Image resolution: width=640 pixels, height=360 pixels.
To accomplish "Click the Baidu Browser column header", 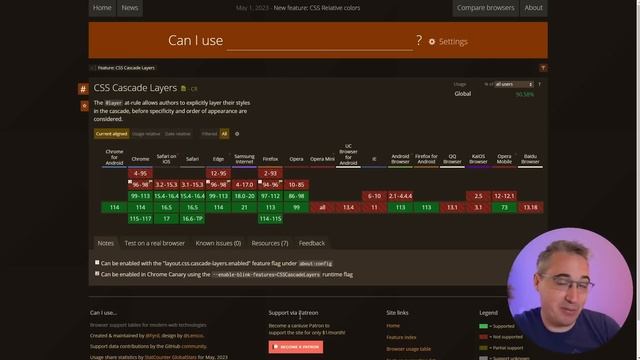I will [x=530, y=159].
